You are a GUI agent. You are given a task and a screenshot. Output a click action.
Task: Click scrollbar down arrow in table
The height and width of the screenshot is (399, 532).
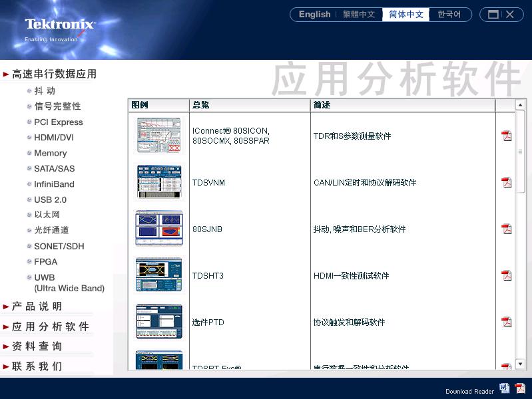pos(520,364)
